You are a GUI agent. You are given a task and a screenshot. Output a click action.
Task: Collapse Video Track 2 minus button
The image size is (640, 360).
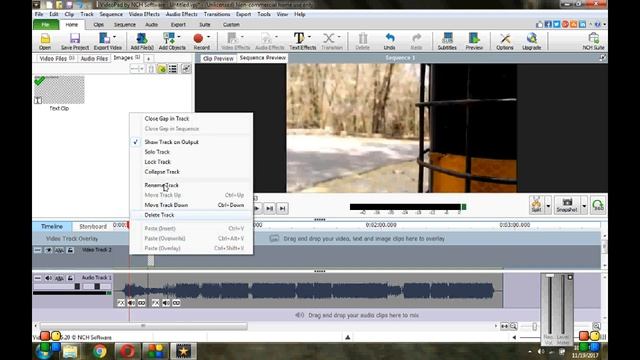38,250
